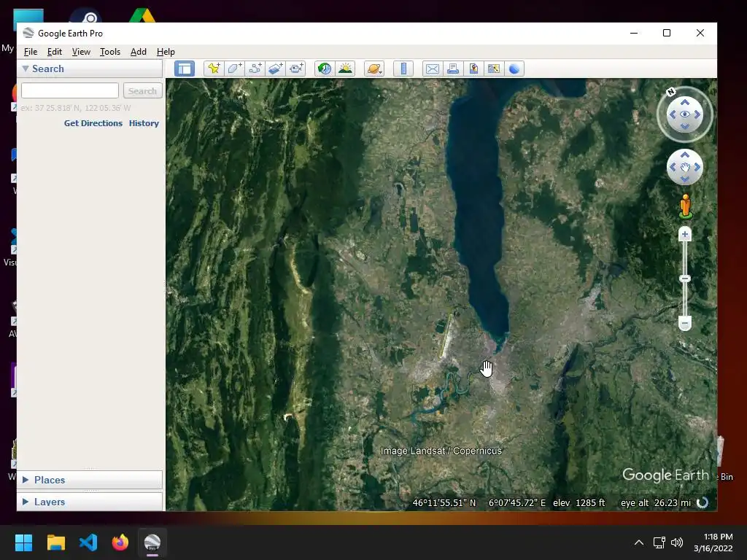
Task: Open Get Directions link
Action: pos(93,122)
